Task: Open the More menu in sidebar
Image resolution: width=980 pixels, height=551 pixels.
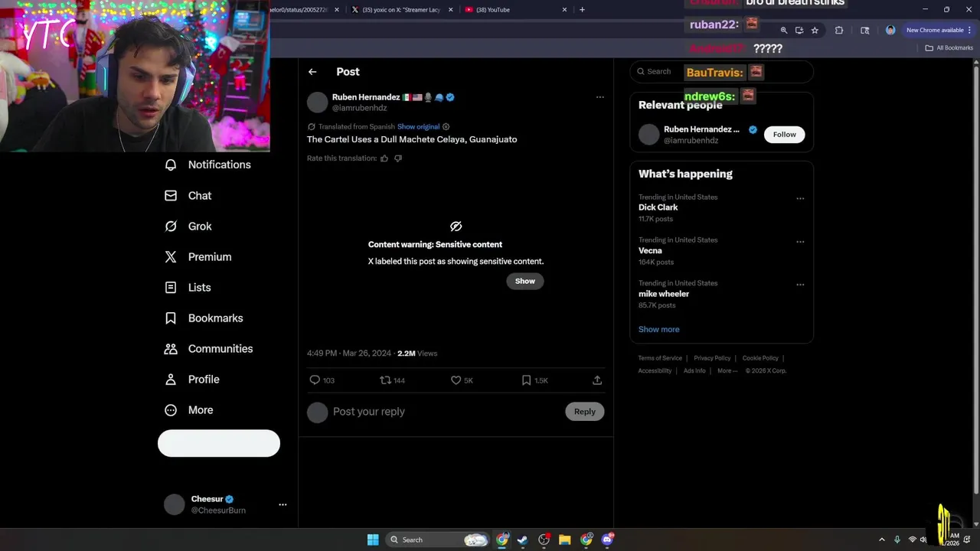Action: tap(189, 410)
